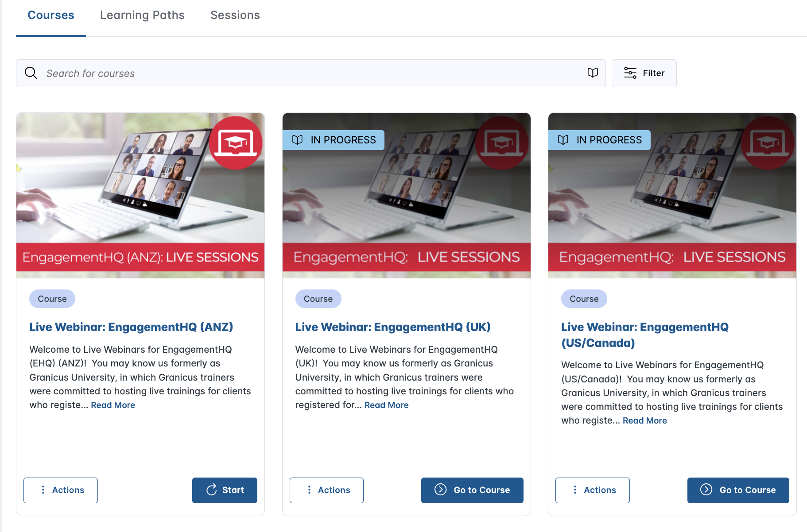Click the book catalog icon beside the search bar
This screenshot has height=532, width=807.
[593, 73]
